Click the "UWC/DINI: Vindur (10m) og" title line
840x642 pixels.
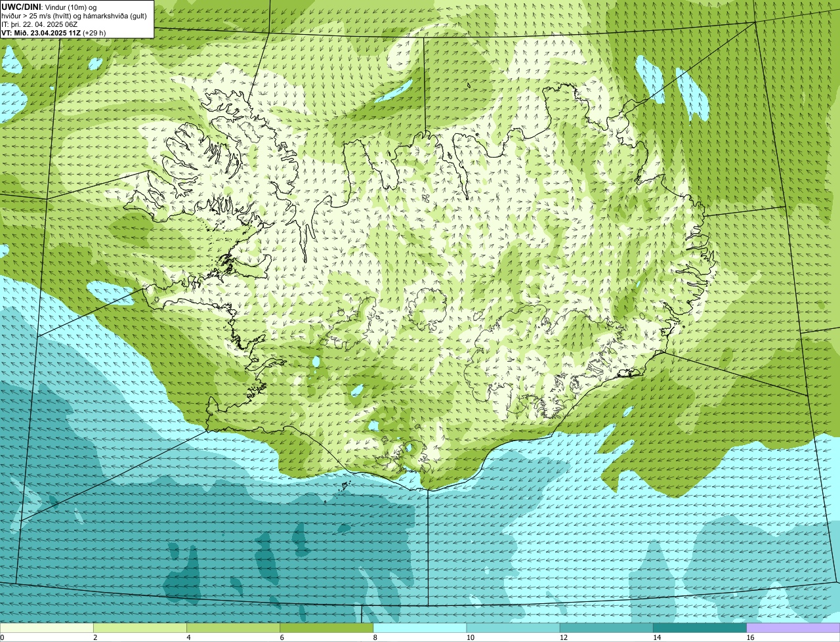click(x=49, y=7)
